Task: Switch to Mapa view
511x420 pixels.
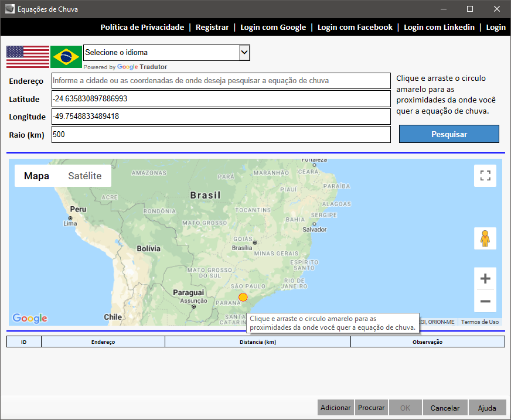Action: pyautogui.click(x=36, y=176)
